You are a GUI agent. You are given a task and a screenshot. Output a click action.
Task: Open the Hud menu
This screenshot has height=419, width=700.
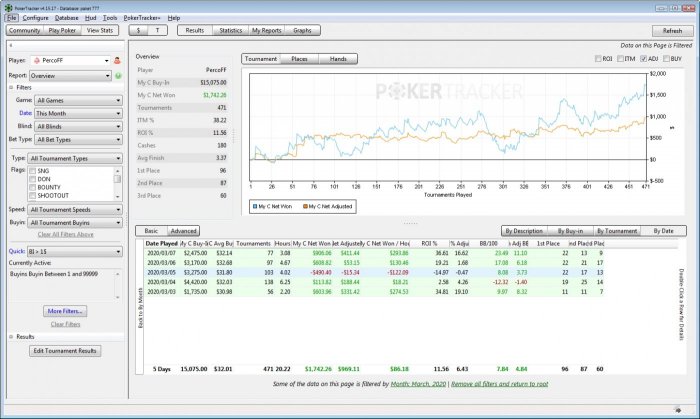tap(88, 18)
